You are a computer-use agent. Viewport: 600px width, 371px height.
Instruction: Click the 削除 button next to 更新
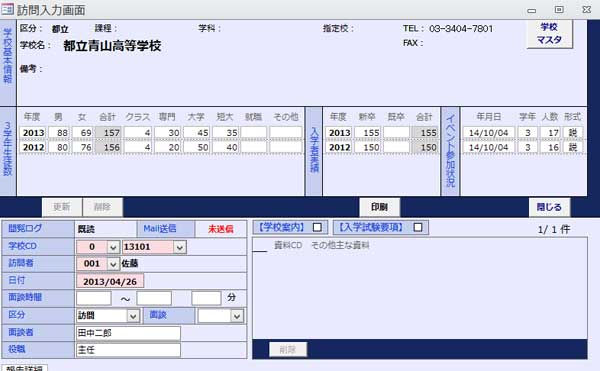[102, 207]
